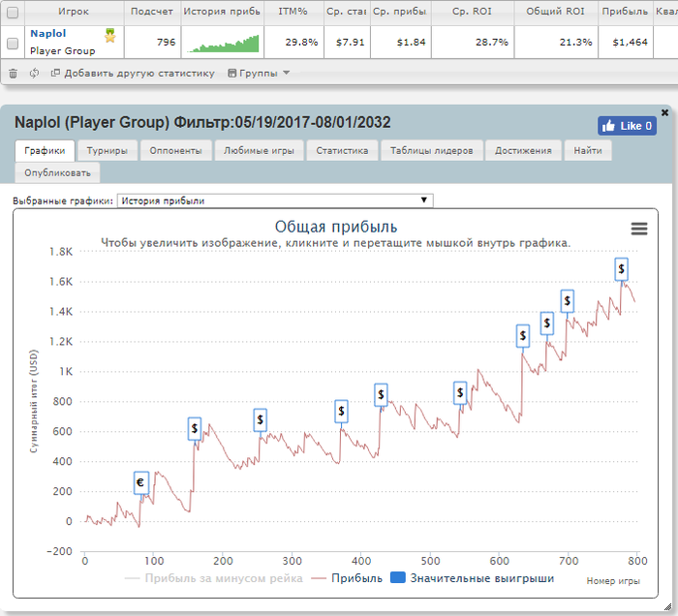Viewport: 678px width, 616px height.
Task: Click the gold star badge beside Naplol
Action: pyautogui.click(x=110, y=36)
